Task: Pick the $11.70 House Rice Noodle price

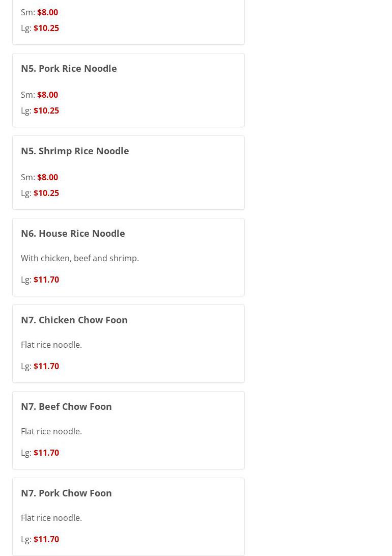Action: click(46, 280)
